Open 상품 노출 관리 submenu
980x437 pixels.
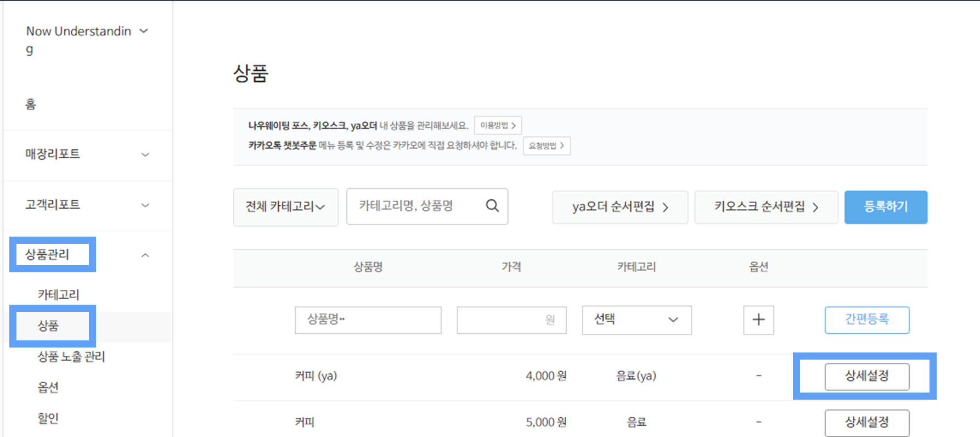coord(71,357)
